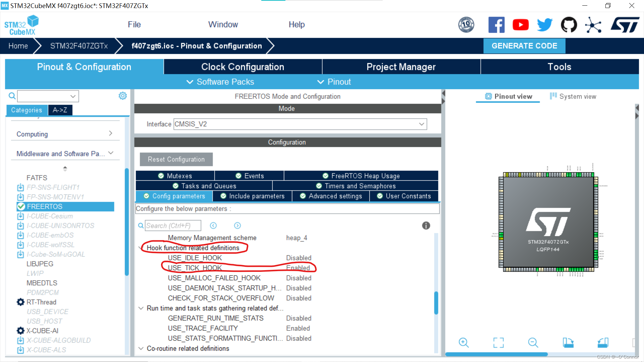Select the USE_TICK_HOOK Enabled value

[298, 268]
